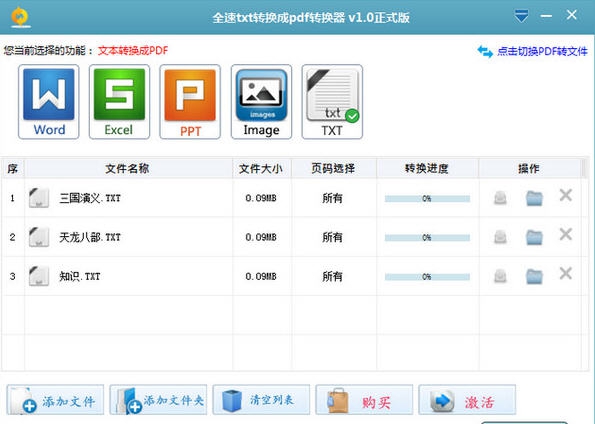Screen dimensions: 595x424
Task: Click the 转换进度 column header
Action: coord(427,168)
